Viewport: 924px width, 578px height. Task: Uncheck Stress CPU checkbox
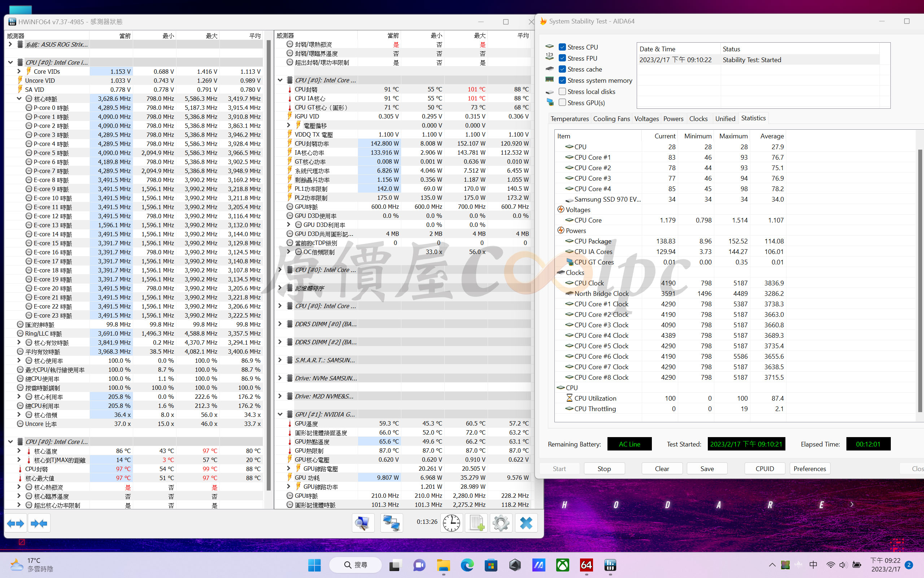click(562, 47)
